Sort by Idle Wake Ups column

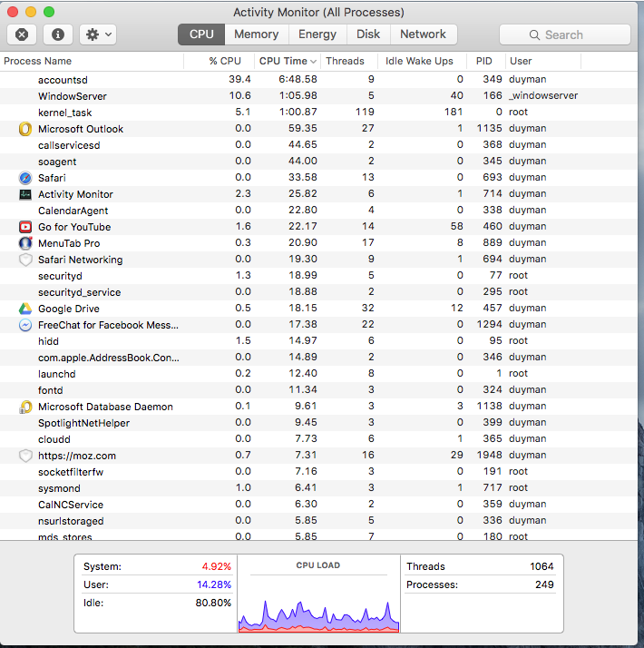422,61
